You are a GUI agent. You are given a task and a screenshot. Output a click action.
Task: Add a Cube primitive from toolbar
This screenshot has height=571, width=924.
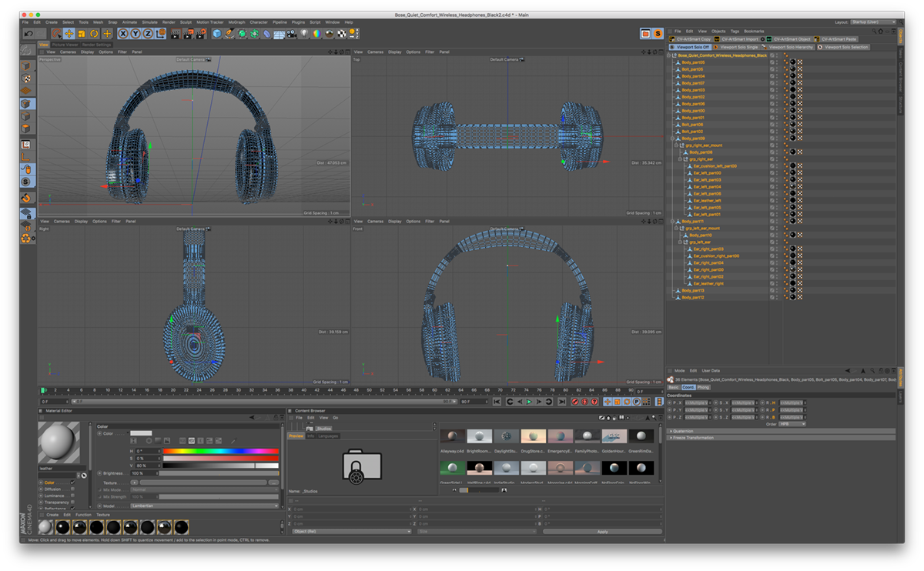217,34
